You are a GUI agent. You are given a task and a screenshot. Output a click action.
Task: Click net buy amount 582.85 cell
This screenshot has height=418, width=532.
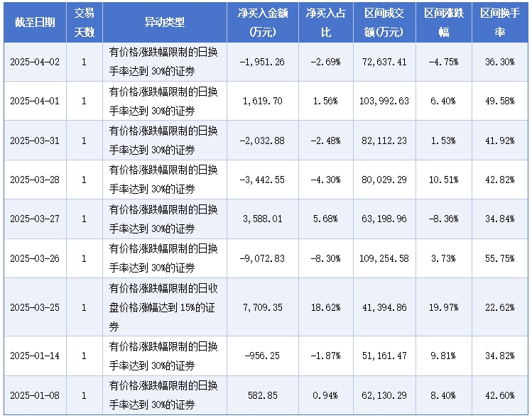pyautogui.click(x=263, y=395)
